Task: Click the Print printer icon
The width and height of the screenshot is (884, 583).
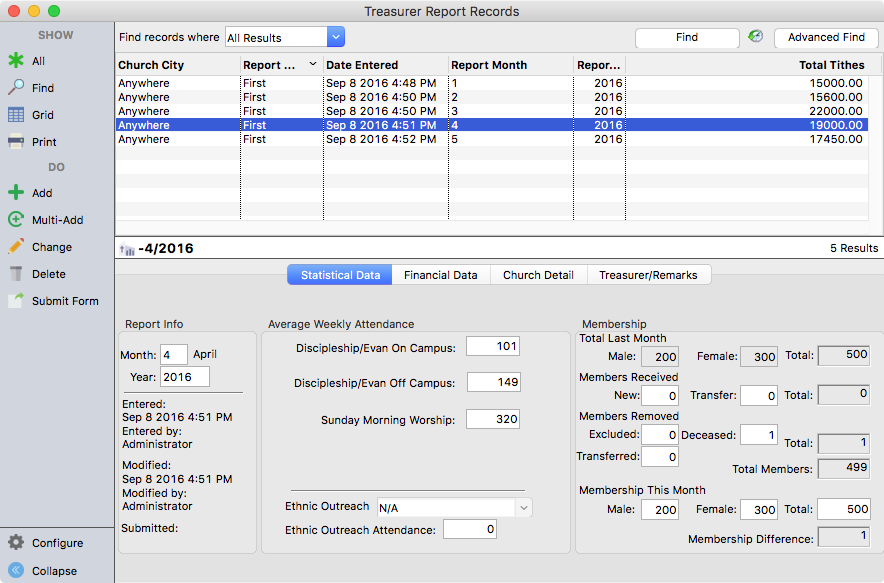Action: (16, 142)
